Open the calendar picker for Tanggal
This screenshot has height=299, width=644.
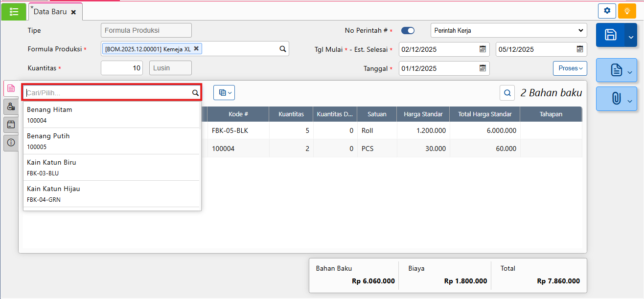click(483, 68)
